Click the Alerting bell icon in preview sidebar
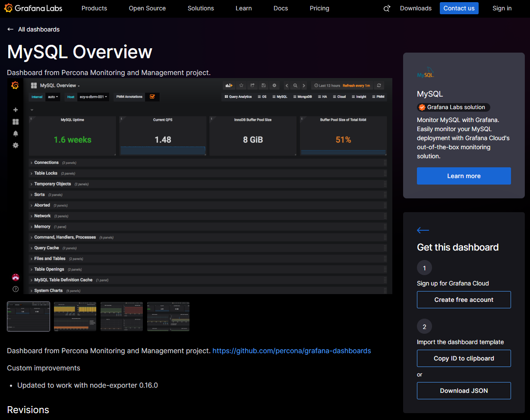 (16, 134)
